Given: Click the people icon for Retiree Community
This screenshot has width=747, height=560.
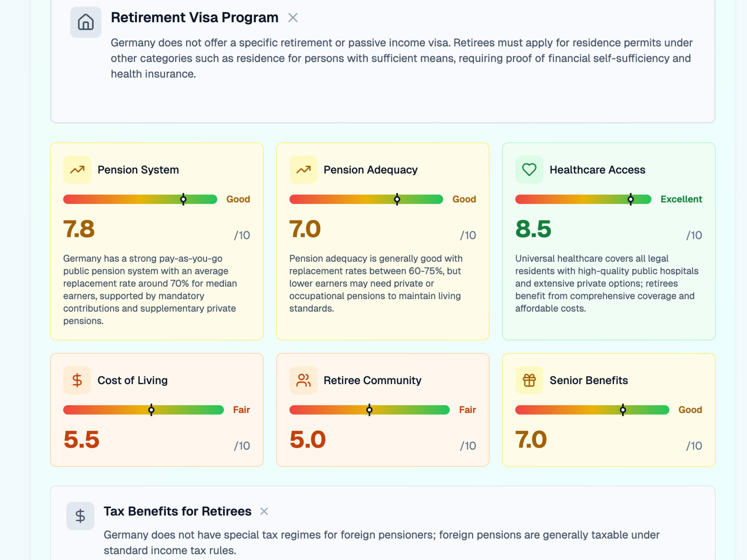Looking at the screenshot, I should [303, 380].
